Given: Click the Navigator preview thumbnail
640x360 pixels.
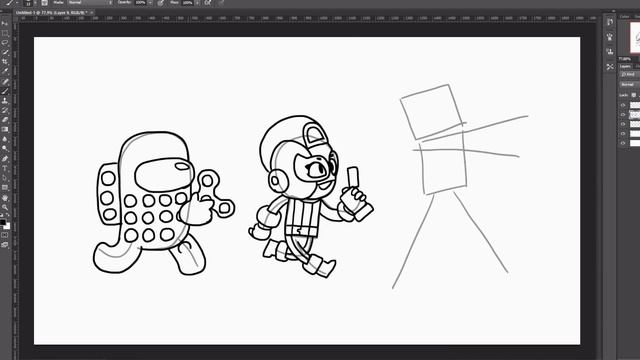Looking at the screenshot, I should pyautogui.click(x=635, y=38).
